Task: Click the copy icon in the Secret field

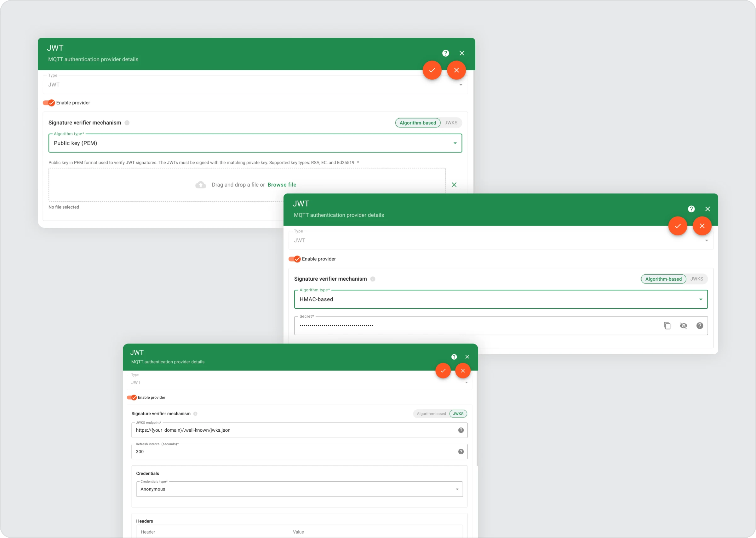Action: [667, 326]
